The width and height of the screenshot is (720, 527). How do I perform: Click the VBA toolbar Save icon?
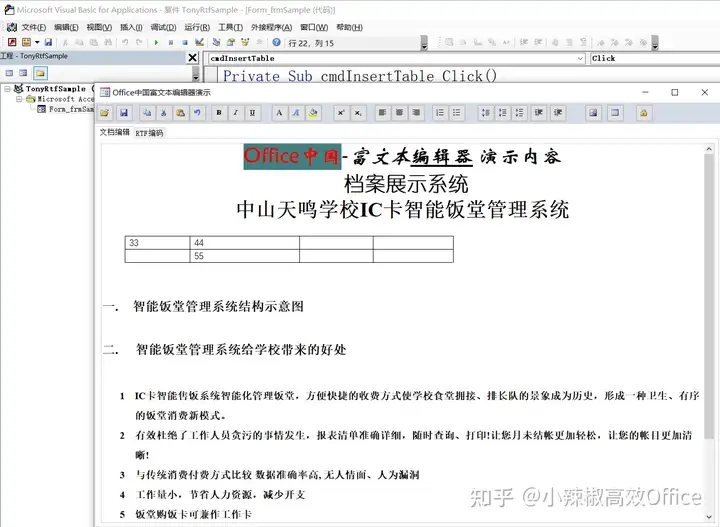pyautogui.click(x=49, y=42)
